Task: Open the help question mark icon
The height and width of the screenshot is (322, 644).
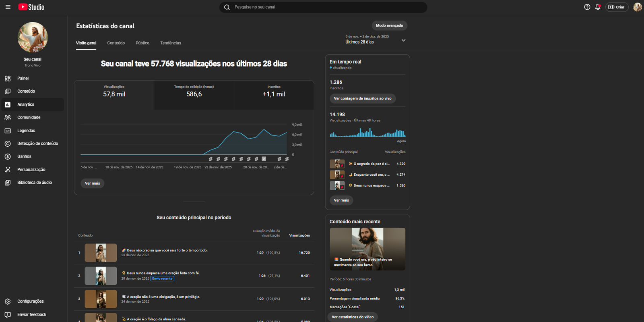Action: click(587, 7)
